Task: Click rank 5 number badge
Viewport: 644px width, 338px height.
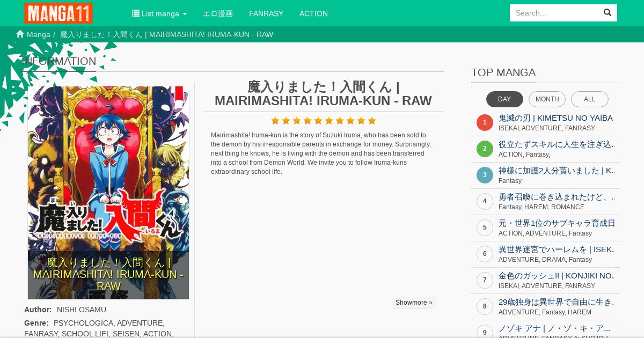Action: point(485,227)
